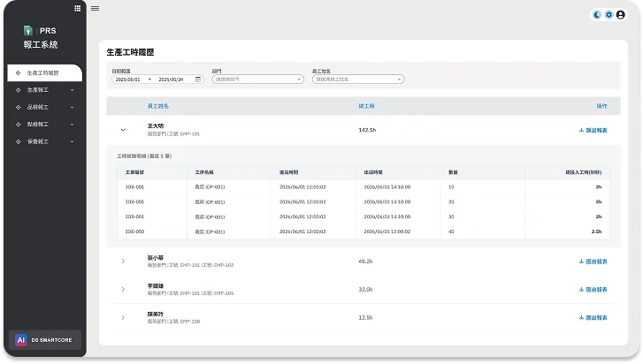Export report for 張小華 row
The height and width of the screenshot is (364, 643).
(x=593, y=262)
